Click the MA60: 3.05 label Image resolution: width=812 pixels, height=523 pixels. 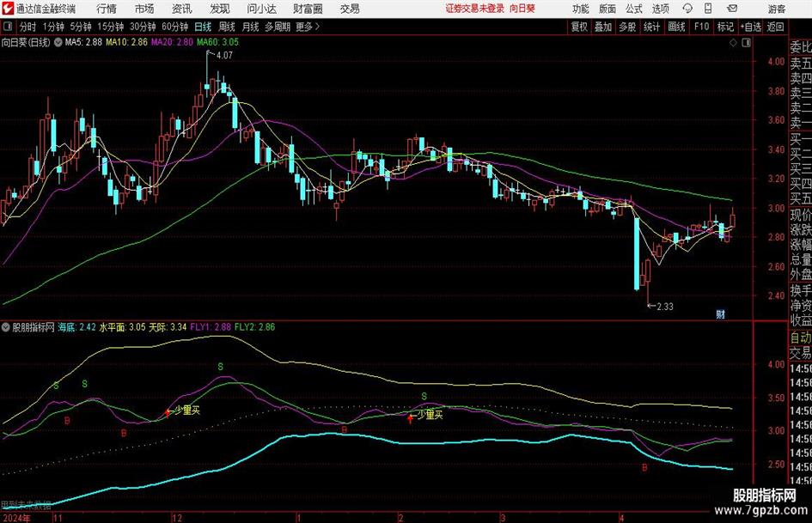218,42
